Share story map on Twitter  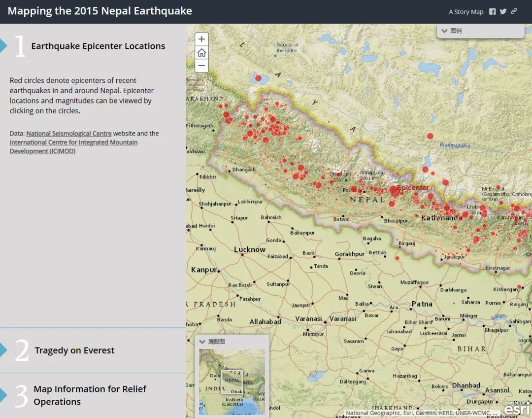click(x=503, y=11)
